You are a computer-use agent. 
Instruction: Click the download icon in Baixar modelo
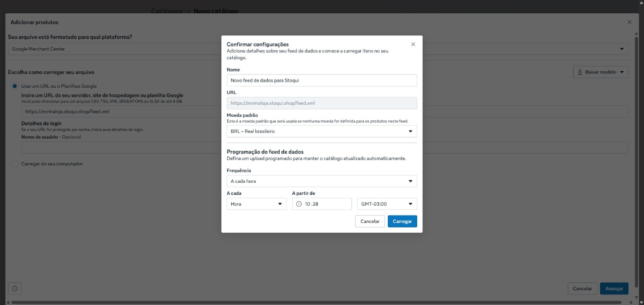tap(580, 72)
